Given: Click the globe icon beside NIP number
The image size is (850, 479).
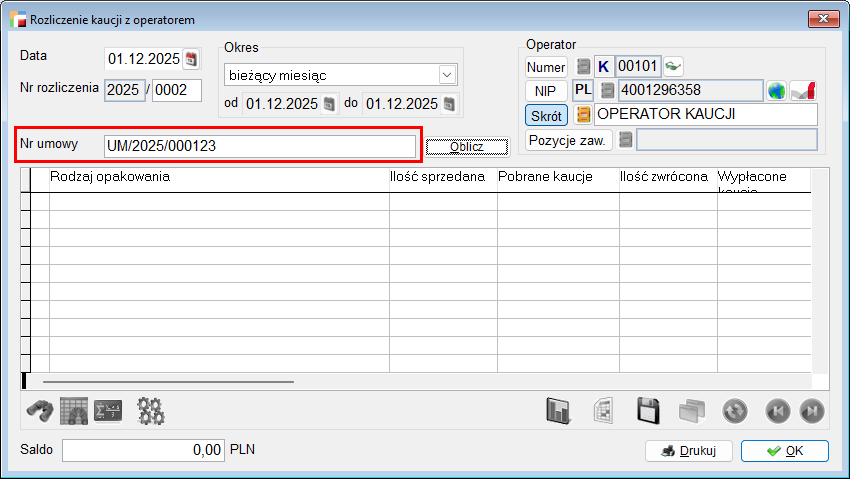Looking at the screenshot, I should (x=777, y=91).
